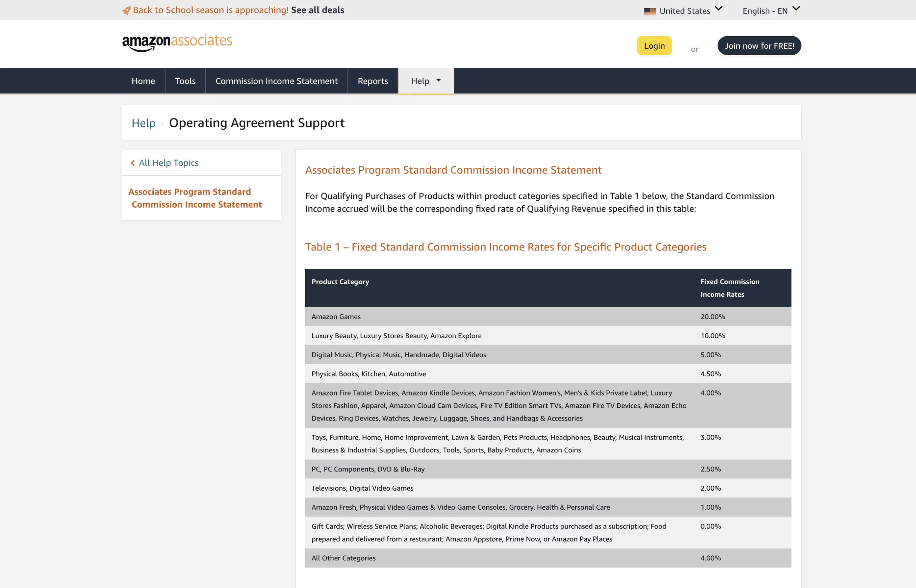
Task: Select the Amazon Fresh, Physical Video Games row
Action: point(548,507)
